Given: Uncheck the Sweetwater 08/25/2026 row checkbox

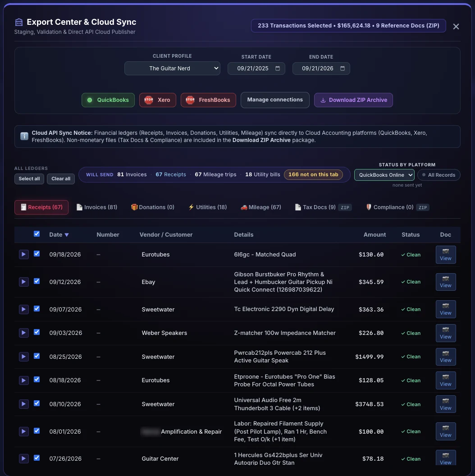Looking at the screenshot, I should click(x=37, y=356).
